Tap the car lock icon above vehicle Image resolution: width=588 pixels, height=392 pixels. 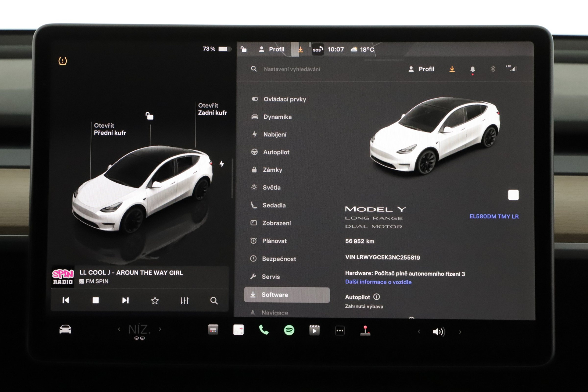coord(149,116)
